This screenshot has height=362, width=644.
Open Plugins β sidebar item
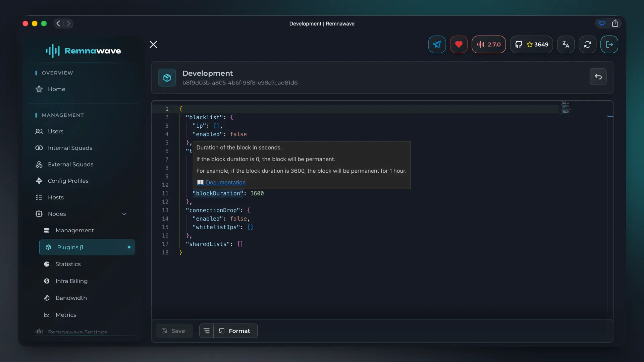point(87,247)
